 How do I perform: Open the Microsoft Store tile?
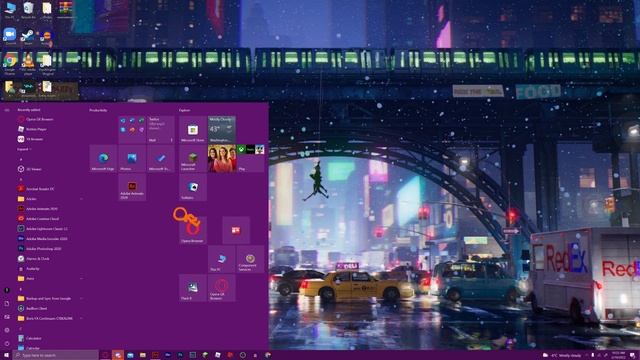(193, 129)
